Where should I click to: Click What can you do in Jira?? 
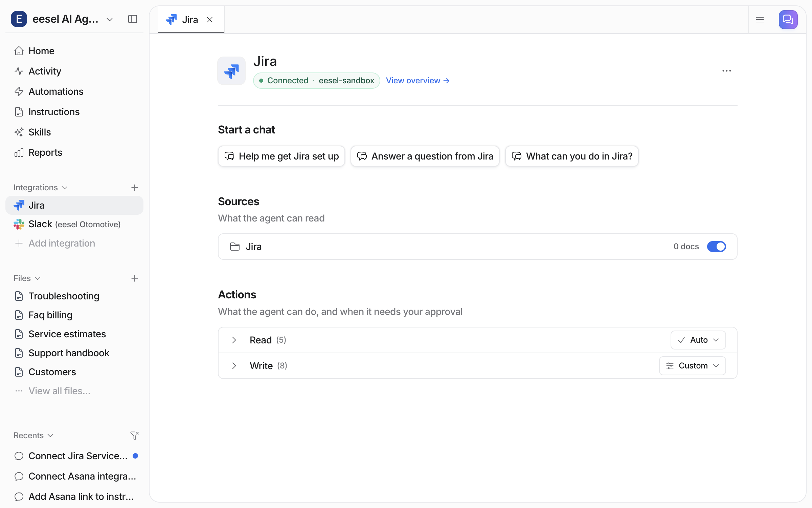click(x=572, y=156)
